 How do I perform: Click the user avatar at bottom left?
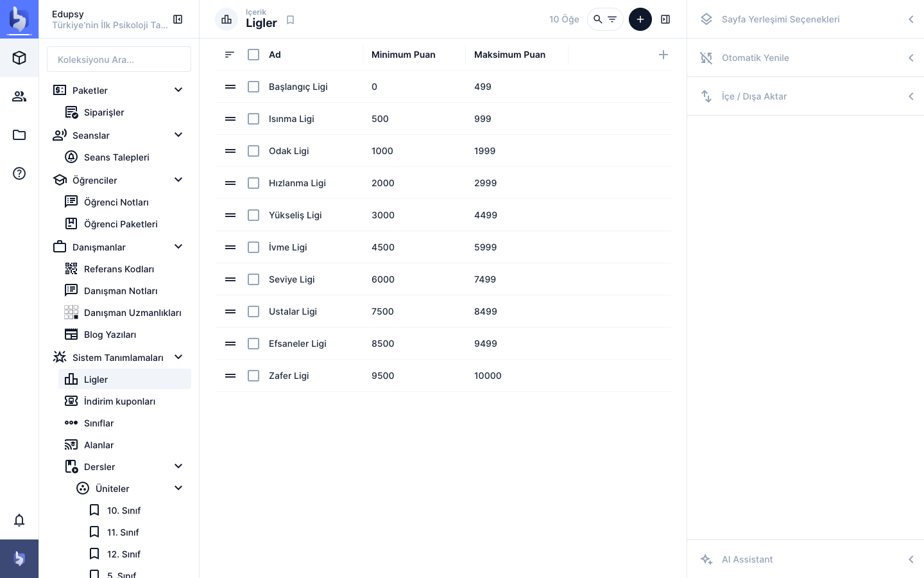click(19, 559)
